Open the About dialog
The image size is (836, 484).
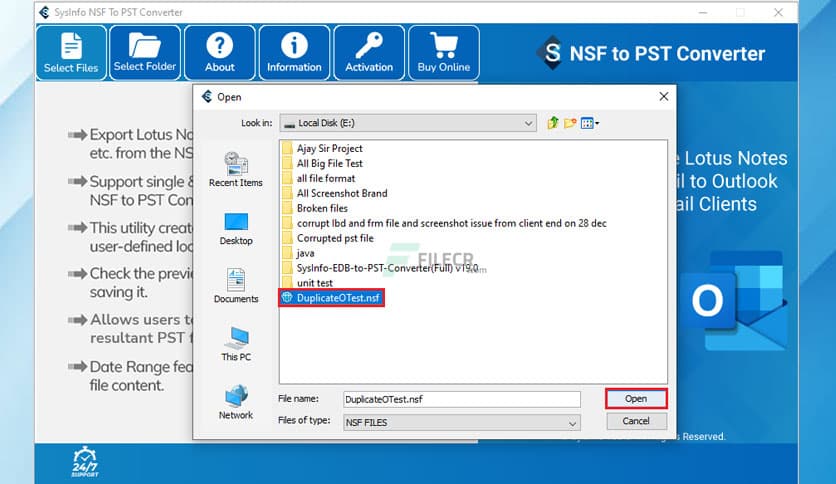[220, 53]
